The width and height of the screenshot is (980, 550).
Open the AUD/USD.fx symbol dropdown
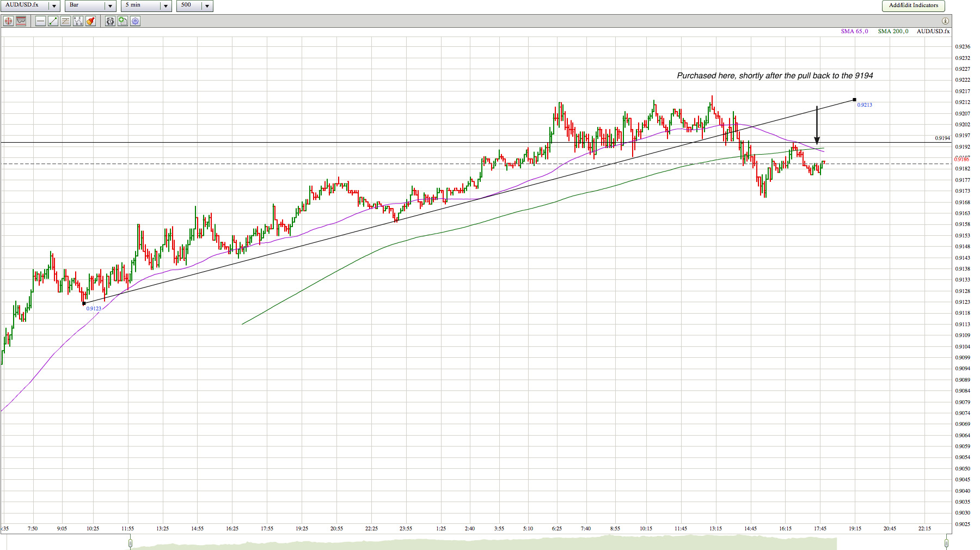pyautogui.click(x=53, y=6)
